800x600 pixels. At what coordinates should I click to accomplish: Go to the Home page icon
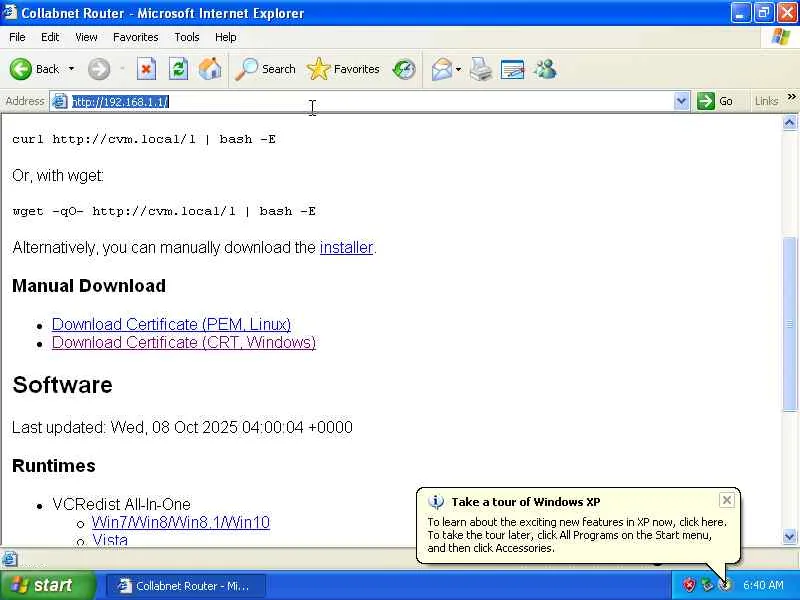pyautogui.click(x=210, y=69)
